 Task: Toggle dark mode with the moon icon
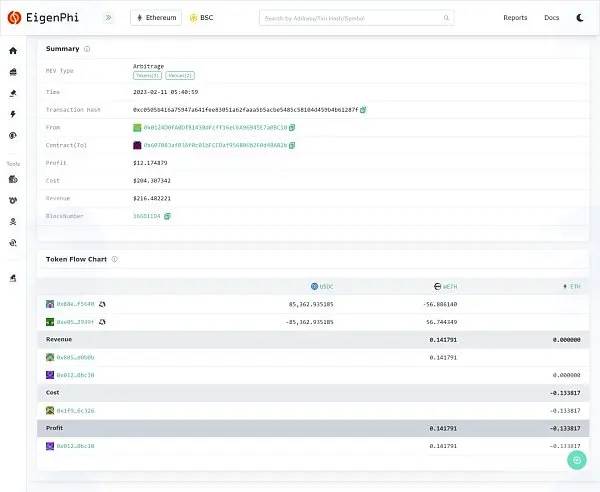point(580,18)
